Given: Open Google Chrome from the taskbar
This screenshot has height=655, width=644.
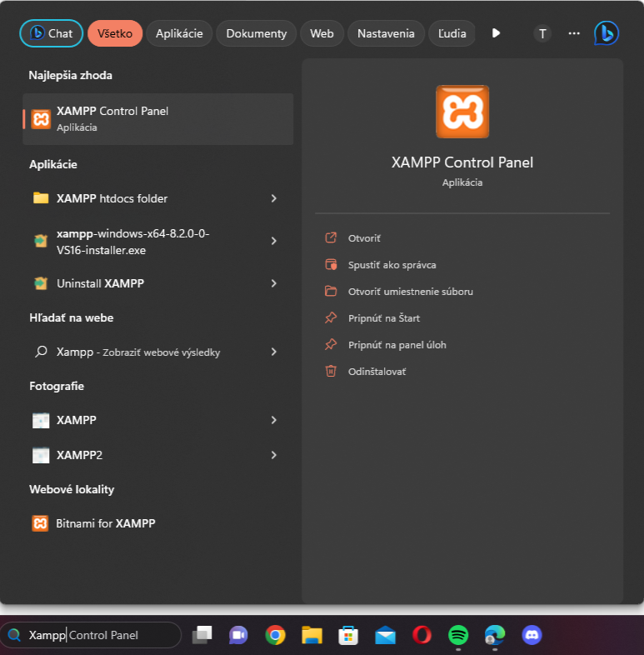Looking at the screenshot, I should click(x=275, y=636).
